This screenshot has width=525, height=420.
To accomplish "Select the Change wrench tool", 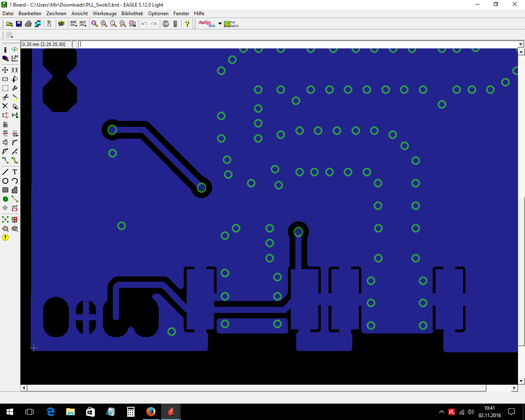I will [15, 88].
